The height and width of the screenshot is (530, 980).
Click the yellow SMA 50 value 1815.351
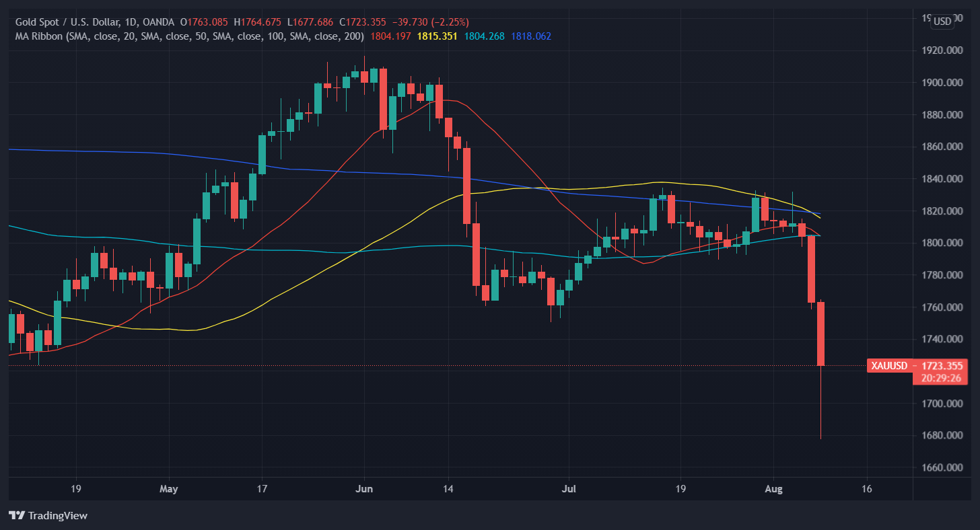point(437,36)
